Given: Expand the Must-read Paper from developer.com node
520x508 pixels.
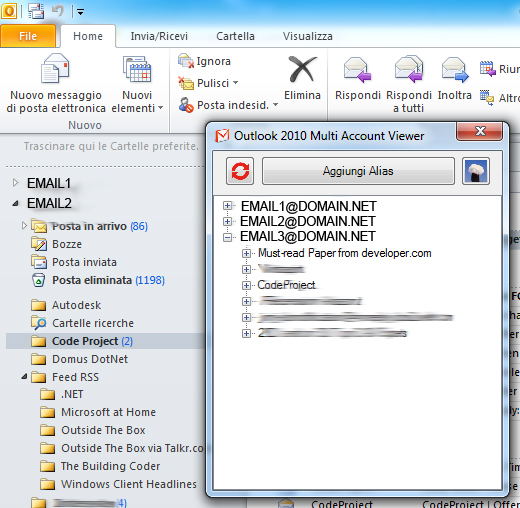Looking at the screenshot, I should 246,253.
